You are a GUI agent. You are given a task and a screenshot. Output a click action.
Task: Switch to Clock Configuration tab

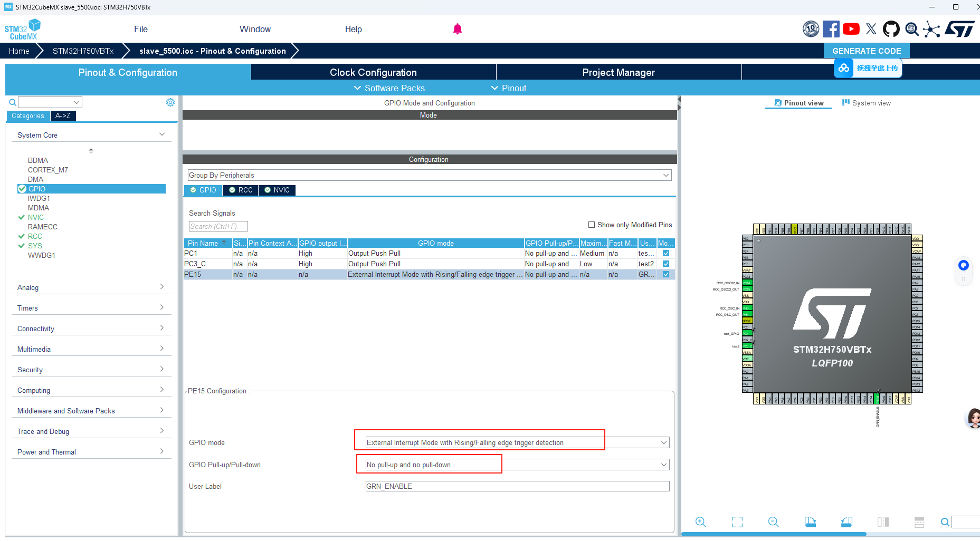click(x=374, y=72)
